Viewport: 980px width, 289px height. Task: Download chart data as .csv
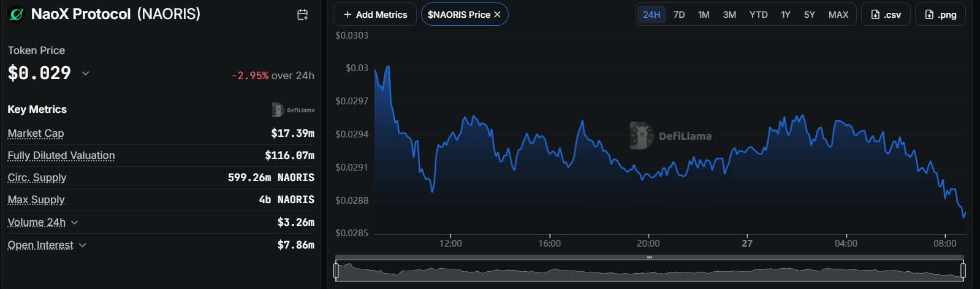tap(886, 14)
